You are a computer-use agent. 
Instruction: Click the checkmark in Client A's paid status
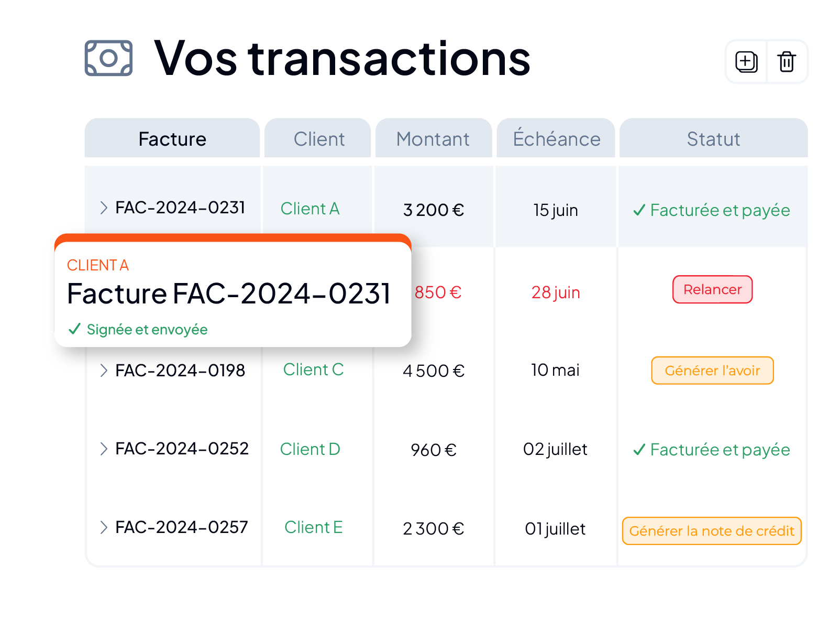click(639, 210)
